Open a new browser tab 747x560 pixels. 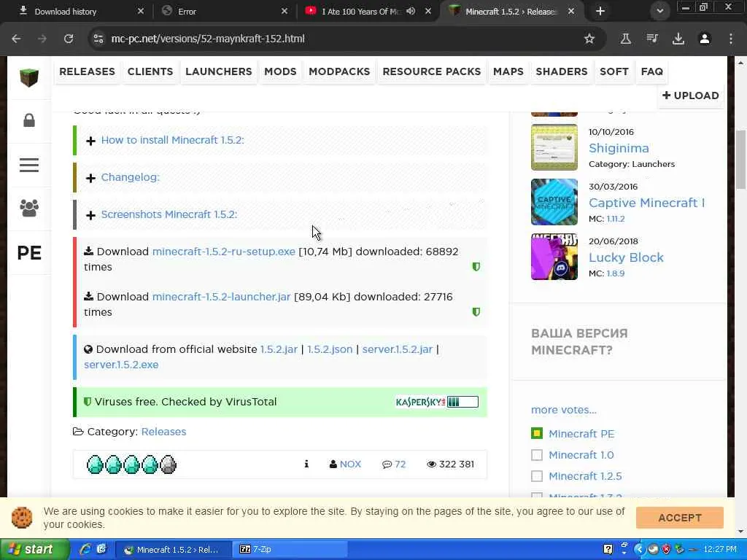click(x=600, y=11)
